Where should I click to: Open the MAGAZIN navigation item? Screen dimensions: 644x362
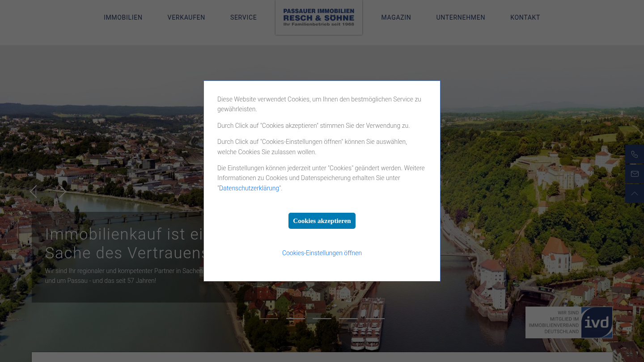pos(396,17)
